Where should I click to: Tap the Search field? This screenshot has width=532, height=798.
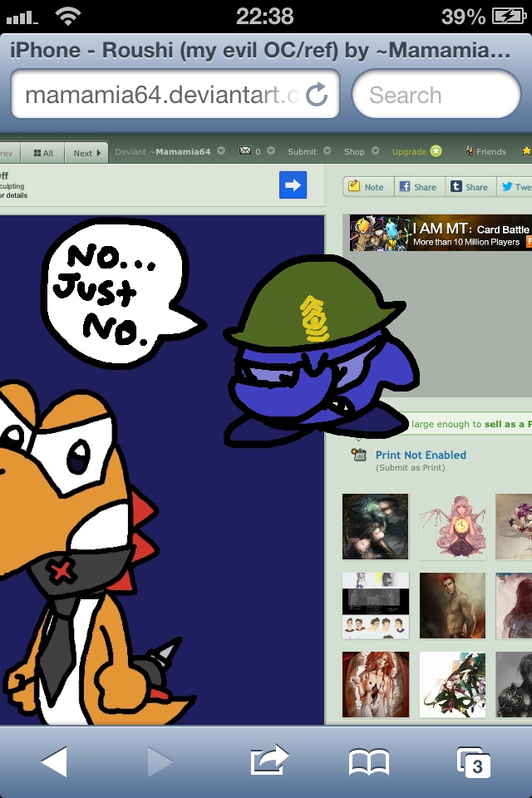click(x=436, y=95)
